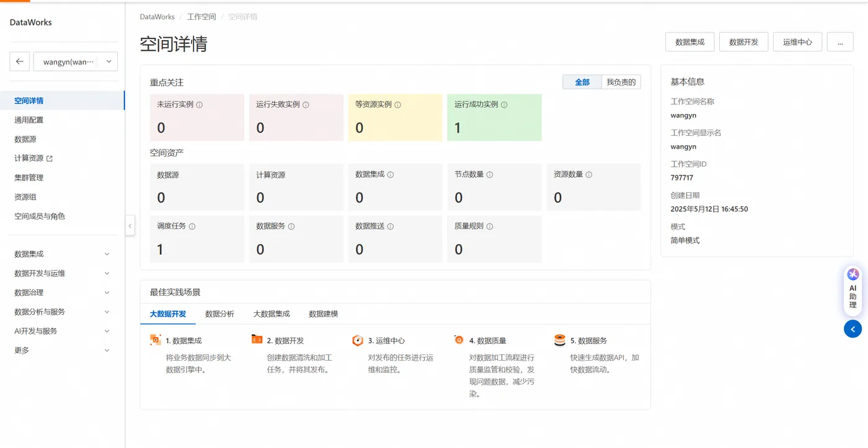Expand the 数据治理 sidebar group
The height and width of the screenshot is (448, 868).
(62, 292)
